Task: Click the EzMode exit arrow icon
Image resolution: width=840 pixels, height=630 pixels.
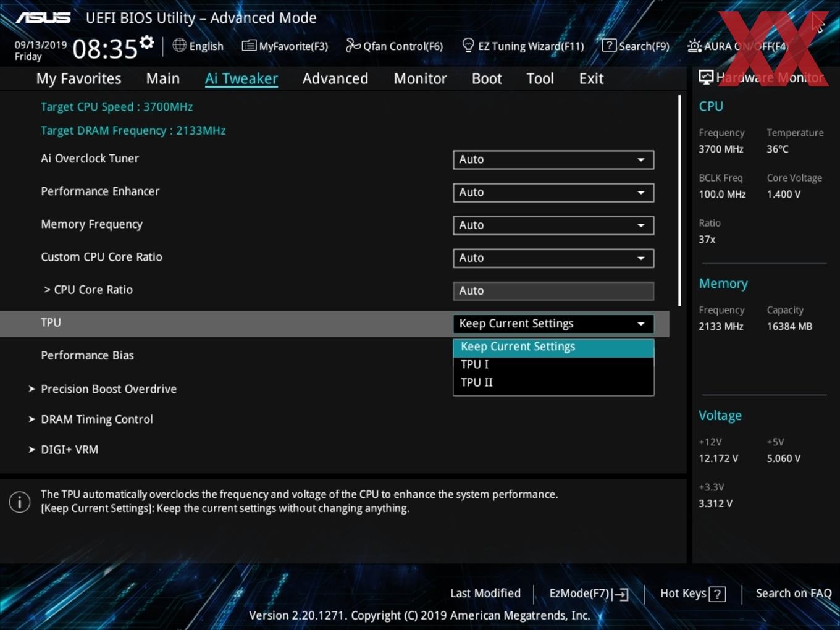Action: [x=621, y=594]
